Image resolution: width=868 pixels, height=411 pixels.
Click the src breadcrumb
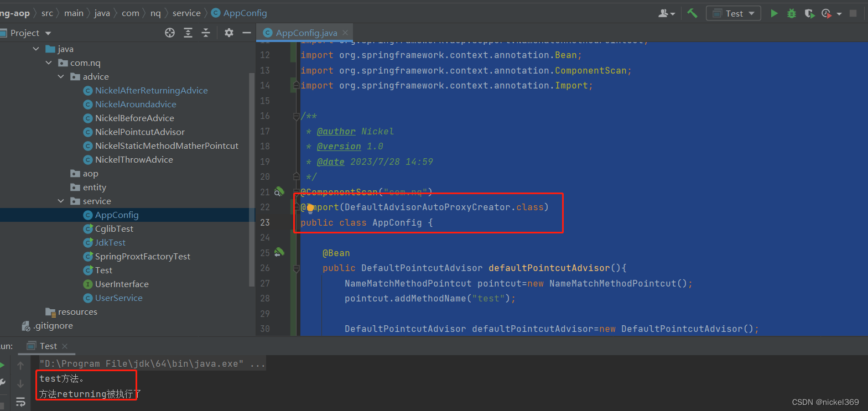47,13
